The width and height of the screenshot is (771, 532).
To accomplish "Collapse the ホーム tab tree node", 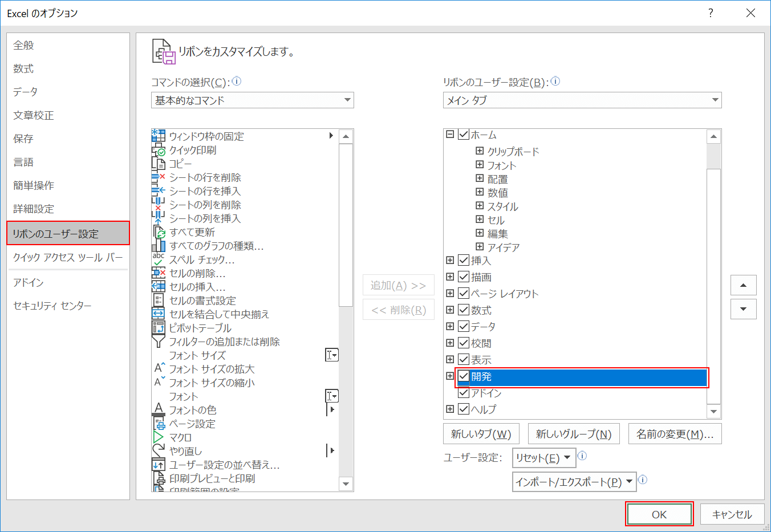I will point(449,134).
